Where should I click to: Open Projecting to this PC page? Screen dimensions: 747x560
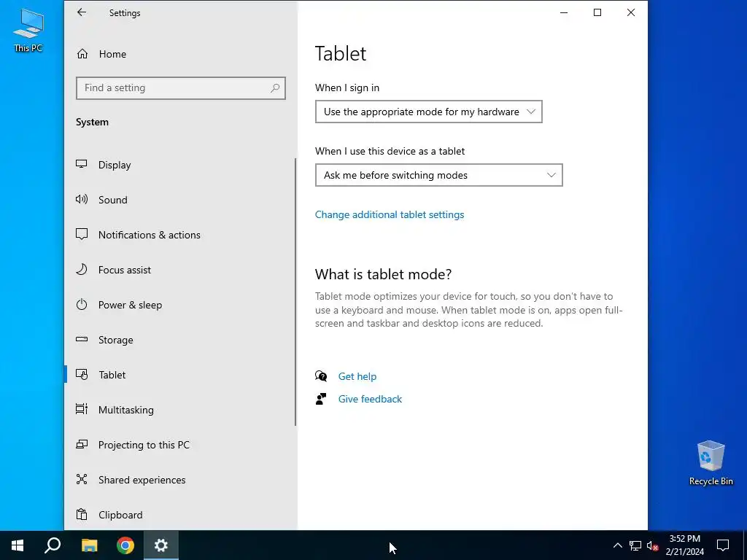(x=181, y=445)
